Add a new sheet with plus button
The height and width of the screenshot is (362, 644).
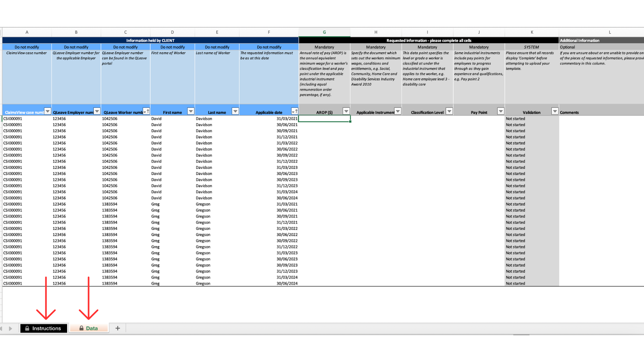(x=117, y=328)
